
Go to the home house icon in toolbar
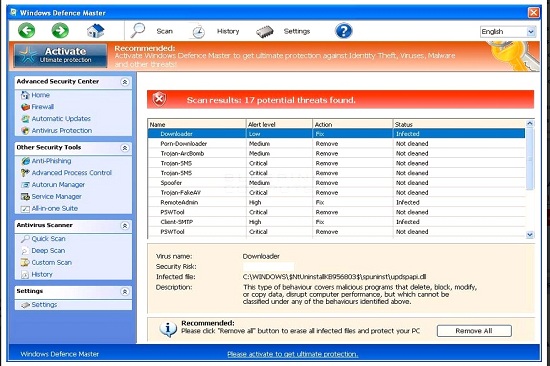(95, 31)
